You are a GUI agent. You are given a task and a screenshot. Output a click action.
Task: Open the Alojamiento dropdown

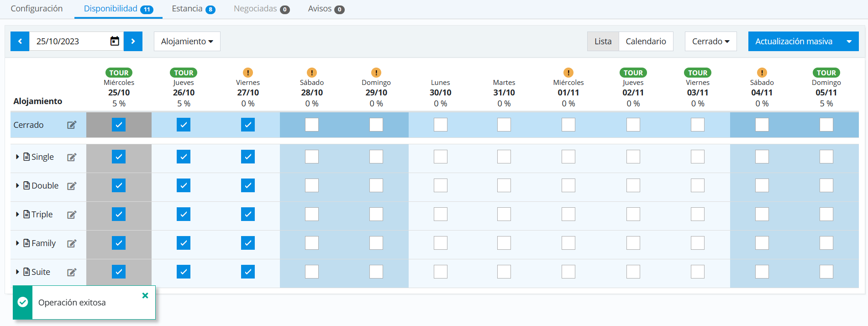(187, 42)
